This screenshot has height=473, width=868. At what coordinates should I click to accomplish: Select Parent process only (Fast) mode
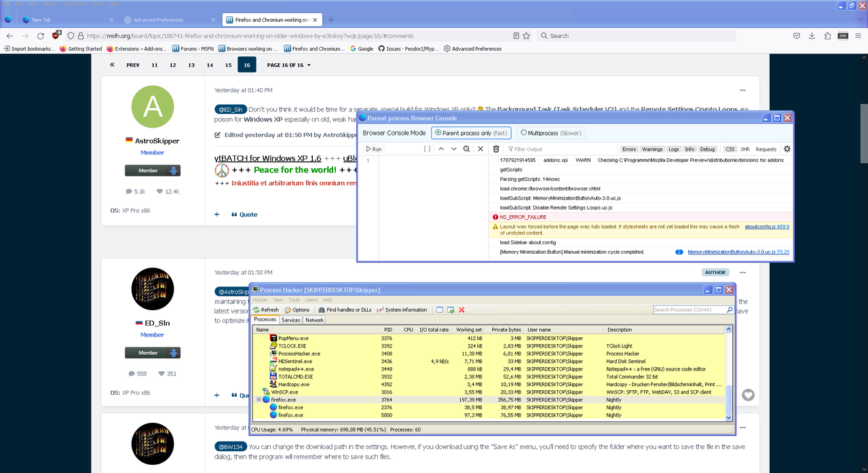pyautogui.click(x=471, y=133)
